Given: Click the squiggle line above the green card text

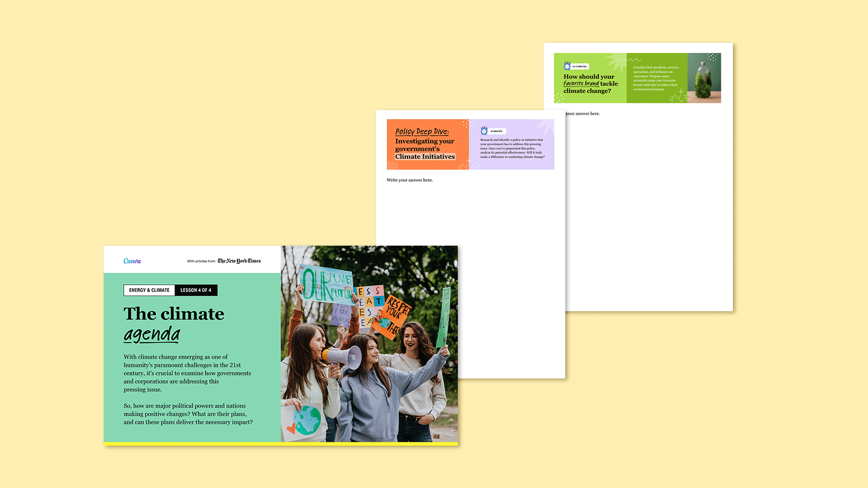Looking at the screenshot, I should click(631, 59).
